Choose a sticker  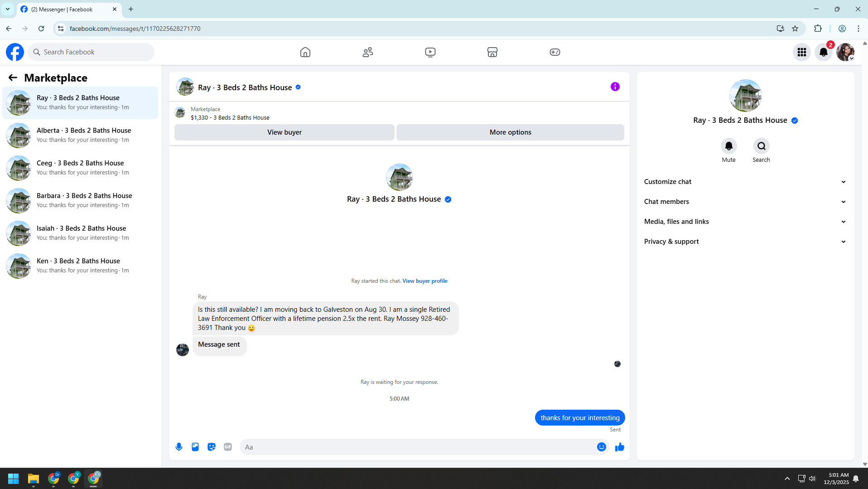212,447
